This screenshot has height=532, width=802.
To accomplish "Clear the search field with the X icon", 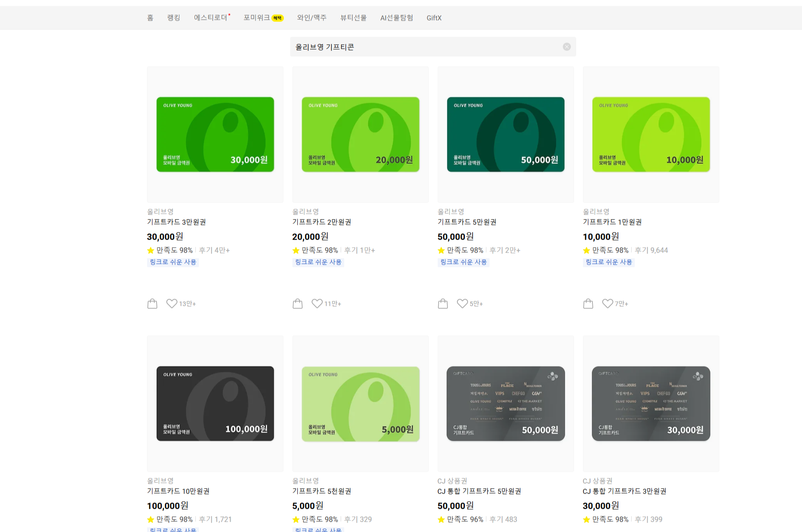I will point(566,47).
